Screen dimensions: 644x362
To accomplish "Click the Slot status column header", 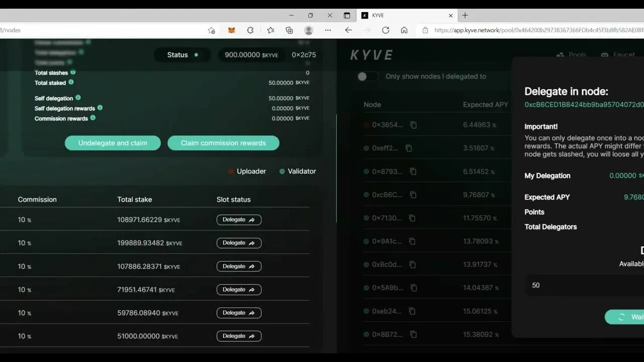I will (233, 200).
